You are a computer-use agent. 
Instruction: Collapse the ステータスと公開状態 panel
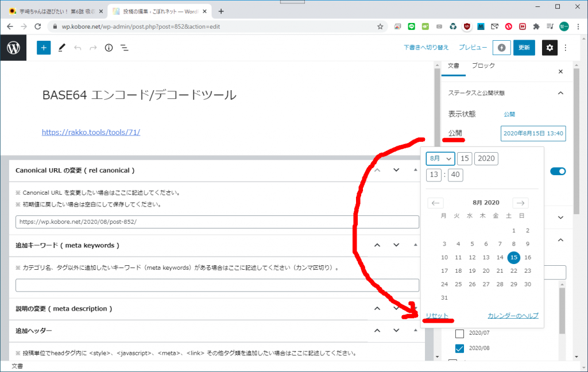coord(560,92)
